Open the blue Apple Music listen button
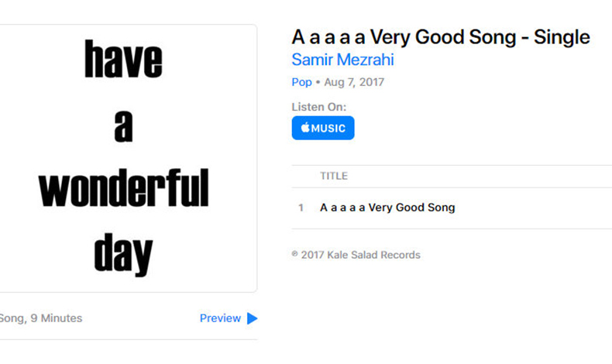This screenshot has height=364, width=612. pyautogui.click(x=323, y=128)
